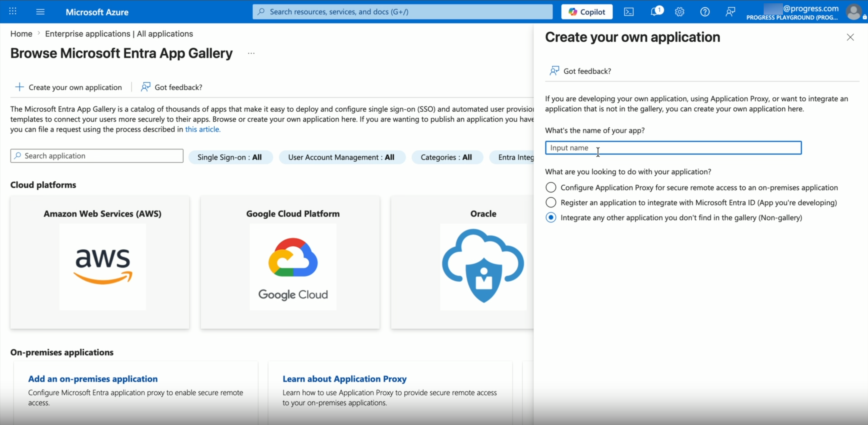
Task: Click the Browse Microsoft Entra App Gallery title
Action: pyautogui.click(x=121, y=53)
